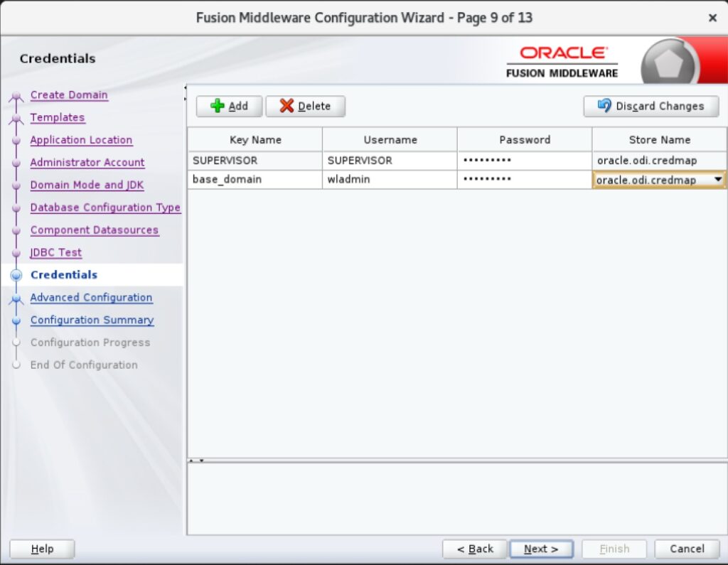Viewport: 728px width, 565px height.
Task: Sort by Key Name column header
Action: (255, 140)
